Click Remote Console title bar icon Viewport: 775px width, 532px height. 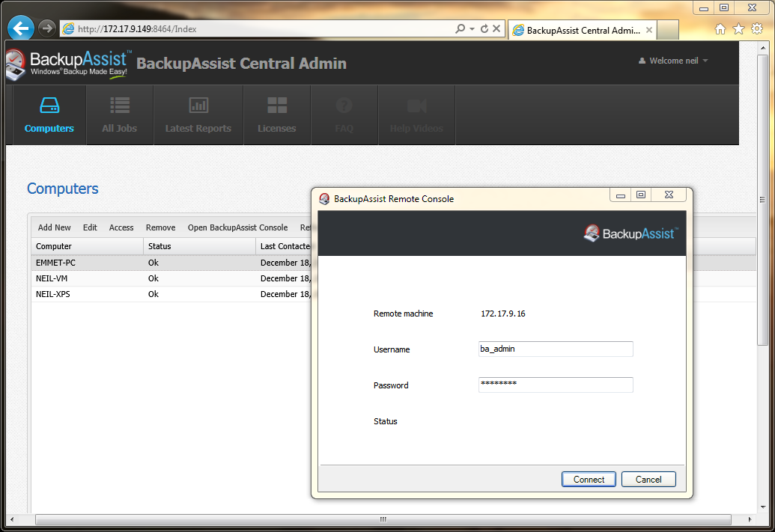pyautogui.click(x=324, y=198)
